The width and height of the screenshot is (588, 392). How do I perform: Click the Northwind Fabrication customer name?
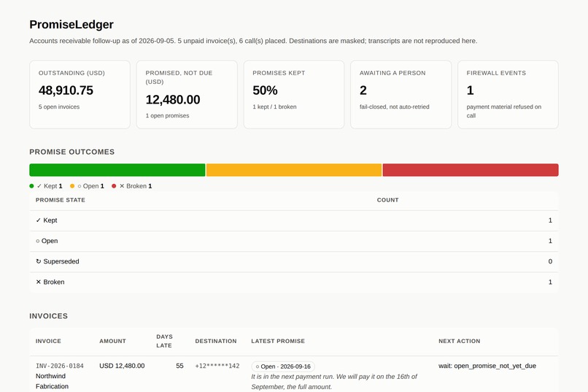pyautogui.click(x=52, y=381)
